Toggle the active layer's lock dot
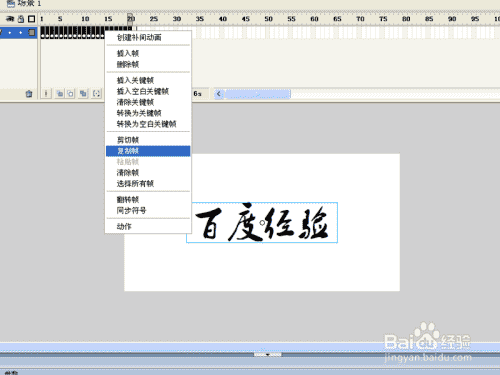The width and height of the screenshot is (500, 375). [21, 33]
